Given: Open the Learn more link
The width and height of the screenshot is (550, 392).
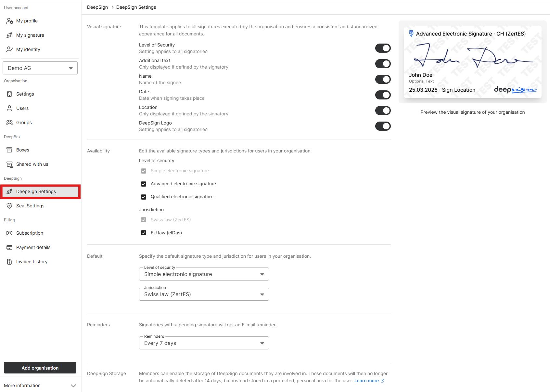Looking at the screenshot, I should 366,381.
